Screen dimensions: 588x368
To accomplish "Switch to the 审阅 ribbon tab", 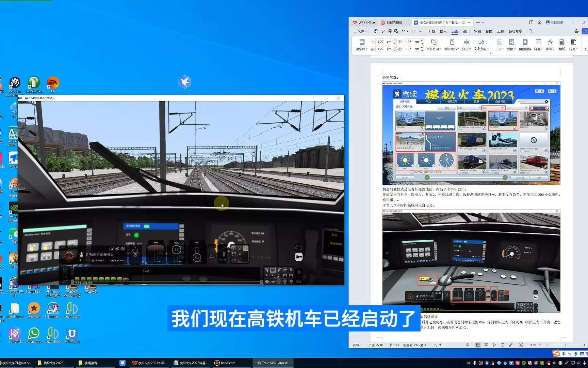I will (x=477, y=31).
